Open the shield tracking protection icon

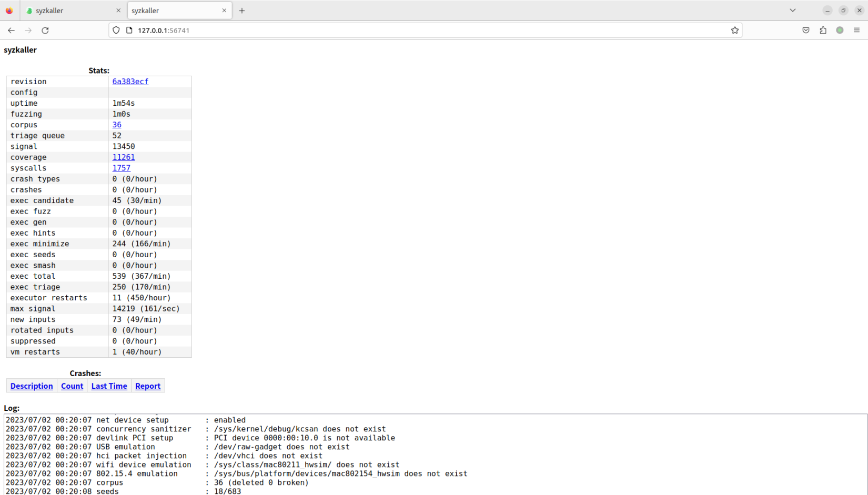pos(116,31)
